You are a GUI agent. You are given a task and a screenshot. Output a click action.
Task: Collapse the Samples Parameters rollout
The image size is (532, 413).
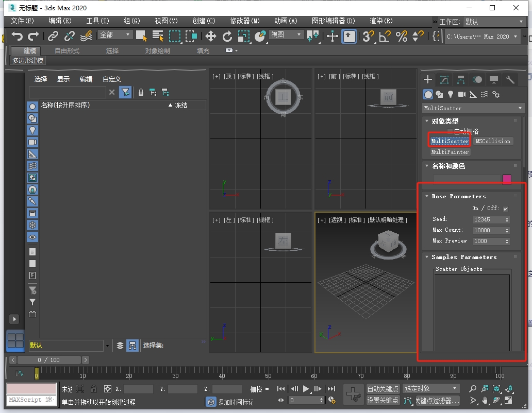click(x=427, y=257)
